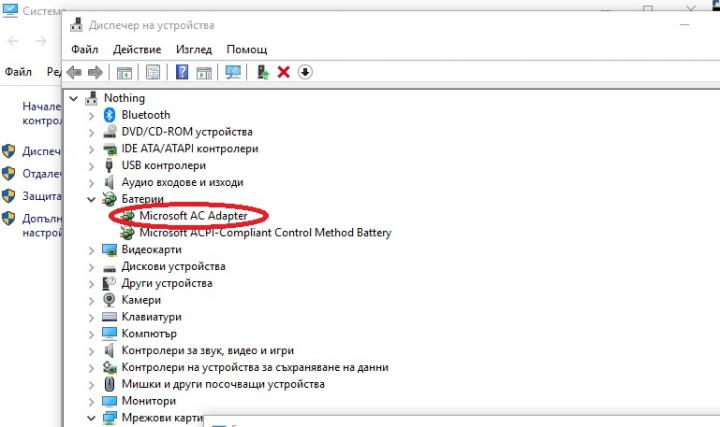Click Back arrow in Система window
The width and height of the screenshot is (720, 427).
tap(13, 41)
